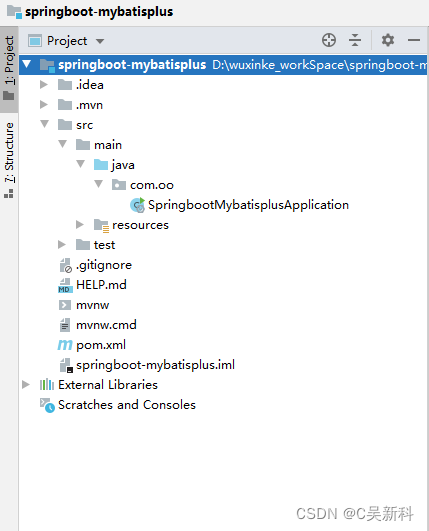The width and height of the screenshot is (429, 531).
Task: Click the Collapse All icon in Project toolbar
Action: (x=355, y=40)
